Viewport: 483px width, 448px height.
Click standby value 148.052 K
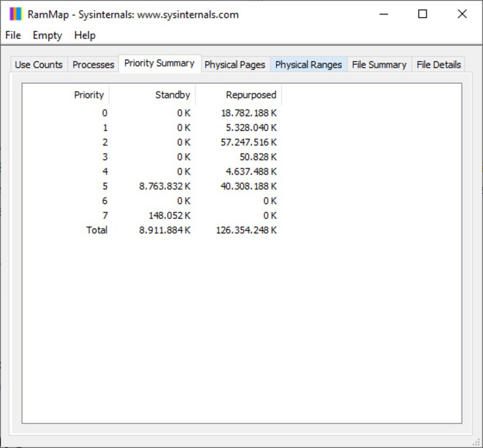(170, 216)
